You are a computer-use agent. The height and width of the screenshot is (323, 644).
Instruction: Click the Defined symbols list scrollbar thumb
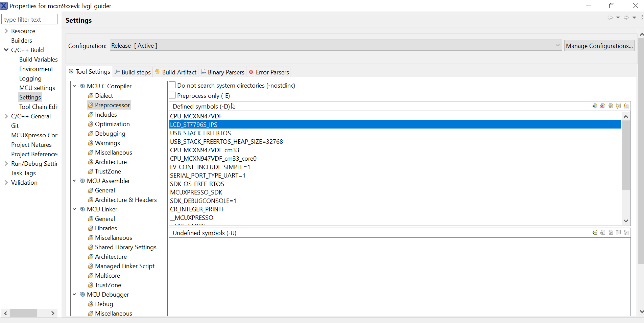coord(626,156)
